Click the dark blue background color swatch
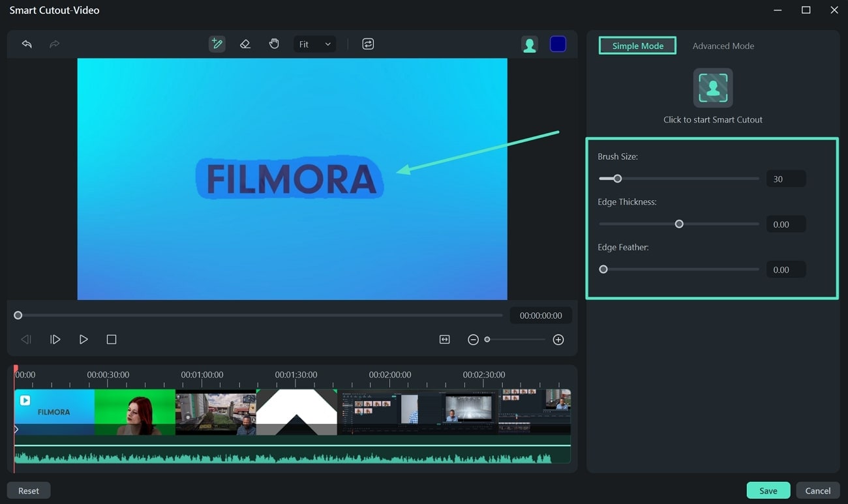The height and width of the screenshot is (504, 848). (x=558, y=44)
